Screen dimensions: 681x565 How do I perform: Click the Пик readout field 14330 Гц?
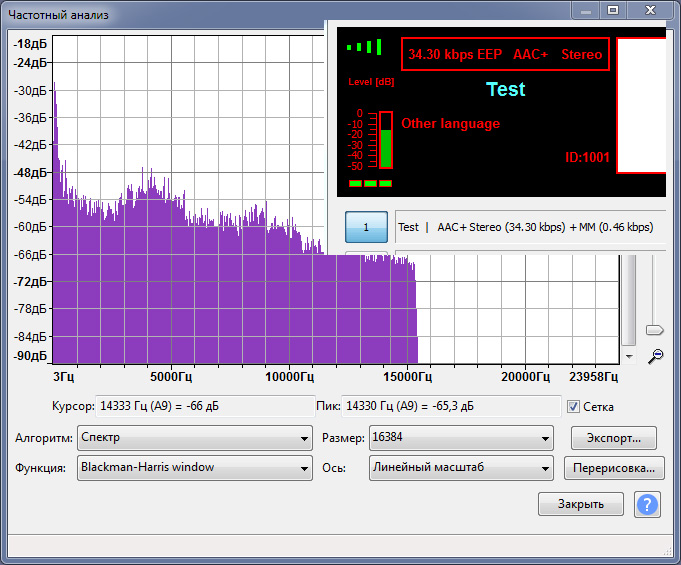(451, 406)
